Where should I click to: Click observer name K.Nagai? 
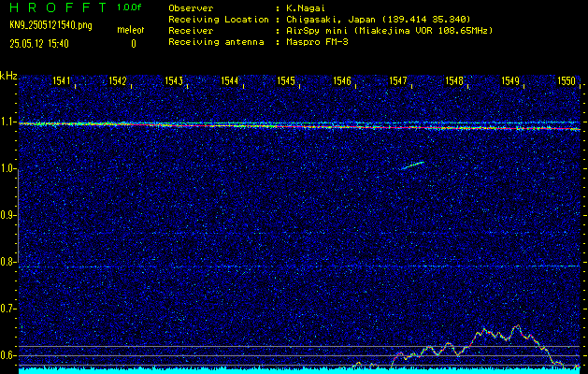pyautogui.click(x=306, y=7)
